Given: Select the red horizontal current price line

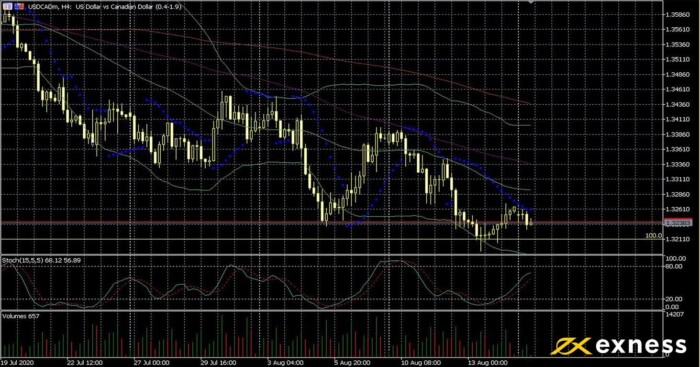Looking at the screenshot, I should coord(331,222).
